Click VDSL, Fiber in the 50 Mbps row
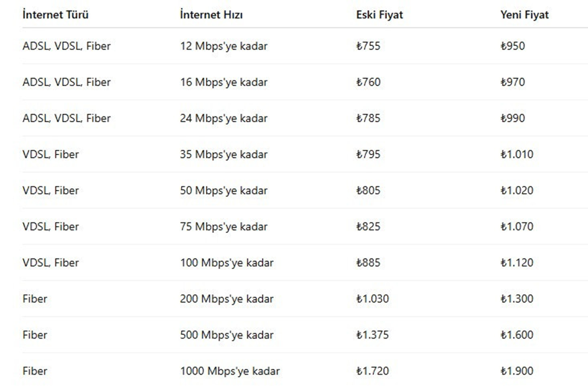Viewport: 588px width, 386px height. 50,191
